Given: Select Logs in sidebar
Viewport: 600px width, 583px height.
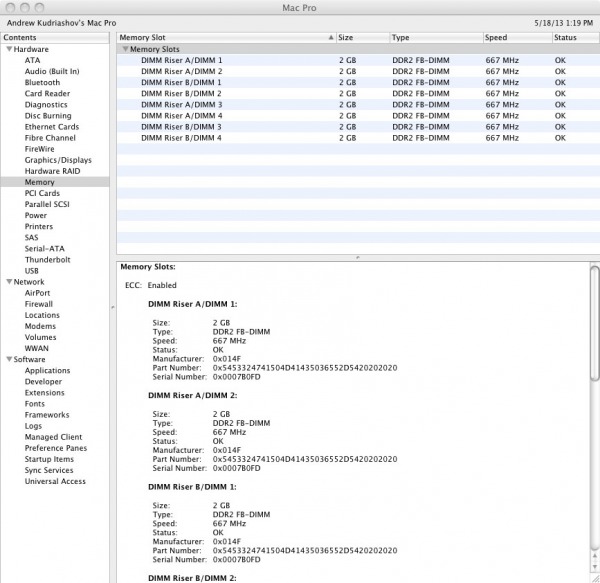Looking at the screenshot, I should point(33,426).
